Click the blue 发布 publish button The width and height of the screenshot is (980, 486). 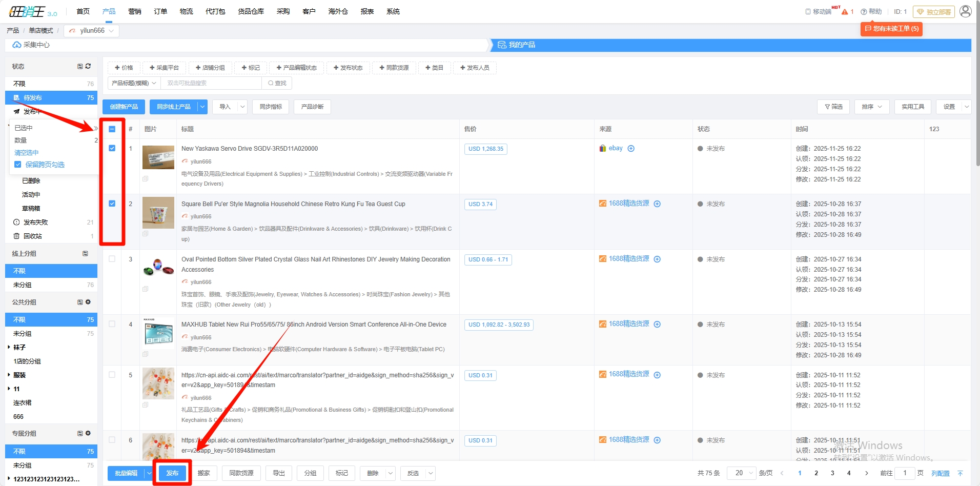tap(172, 473)
